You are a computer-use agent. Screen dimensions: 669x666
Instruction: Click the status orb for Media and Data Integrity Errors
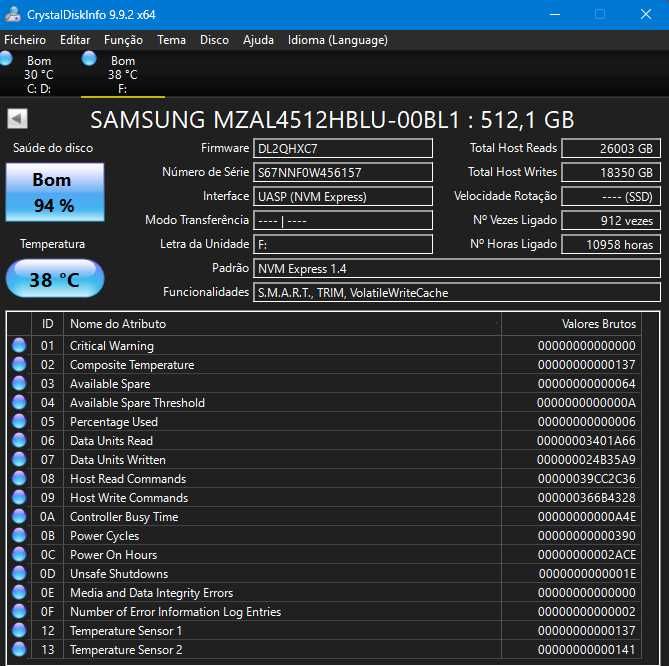tap(19, 592)
